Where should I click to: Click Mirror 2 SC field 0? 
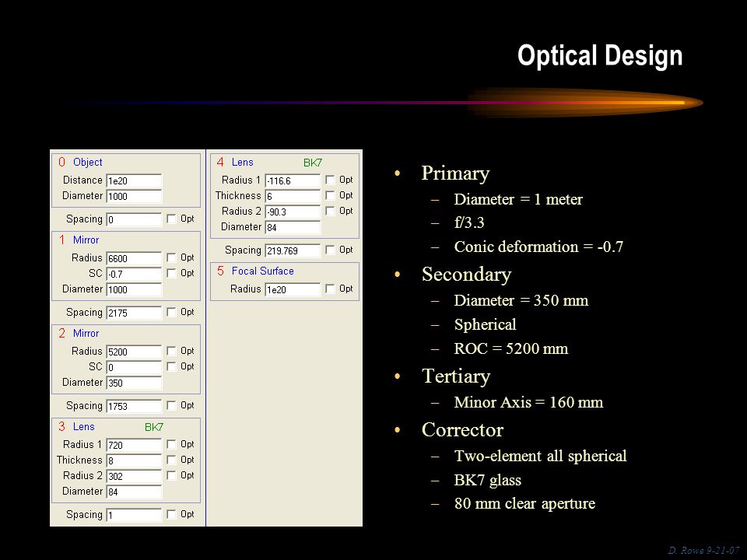click(134, 368)
